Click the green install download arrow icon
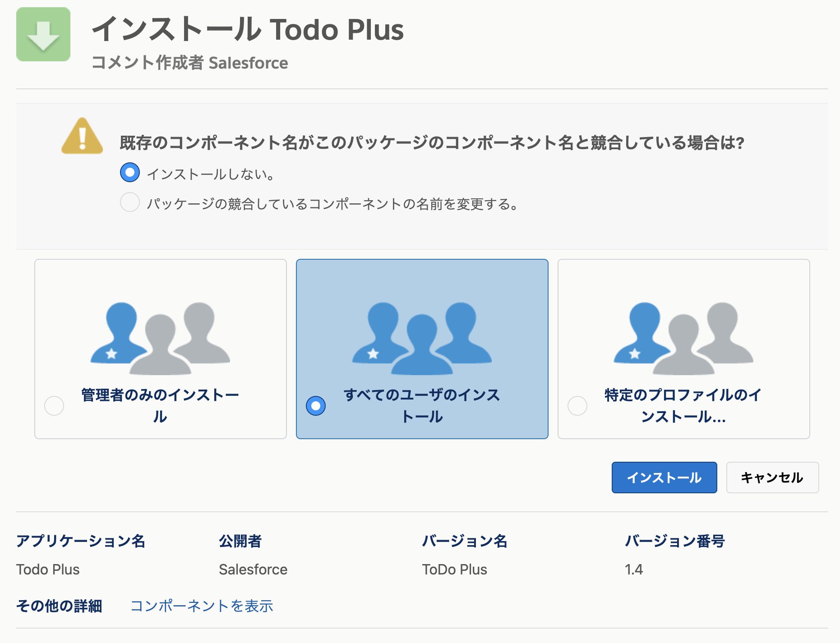Image resolution: width=840 pixels, height=643 pixels. (43, 34)
